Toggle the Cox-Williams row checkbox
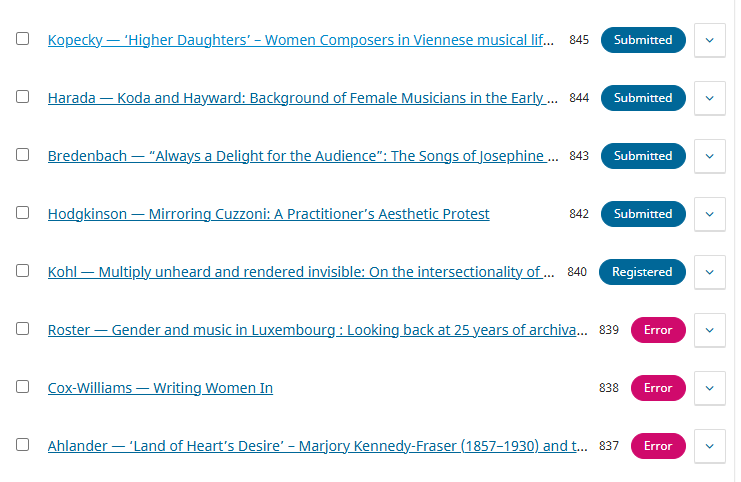 [x=22, y=387]
